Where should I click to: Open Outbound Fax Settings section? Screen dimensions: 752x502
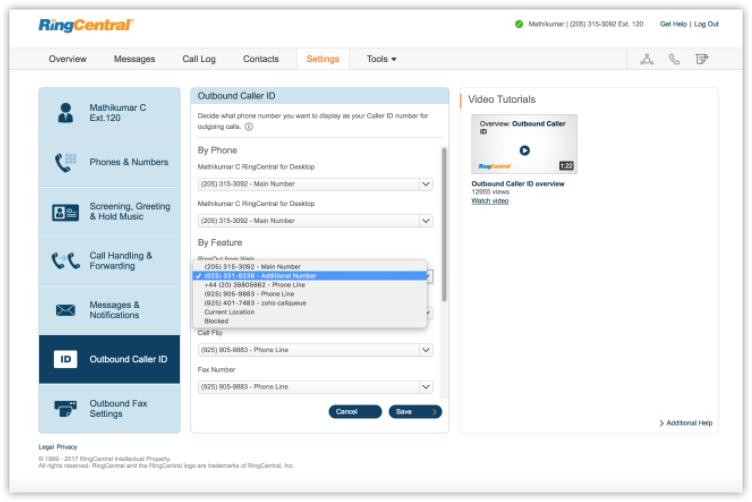(x=109, y=409)
